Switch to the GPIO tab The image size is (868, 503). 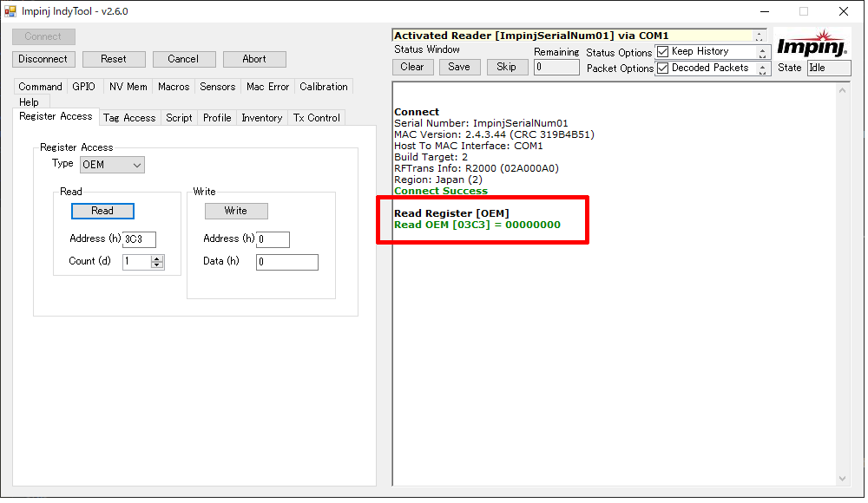[x=83, y=87]
